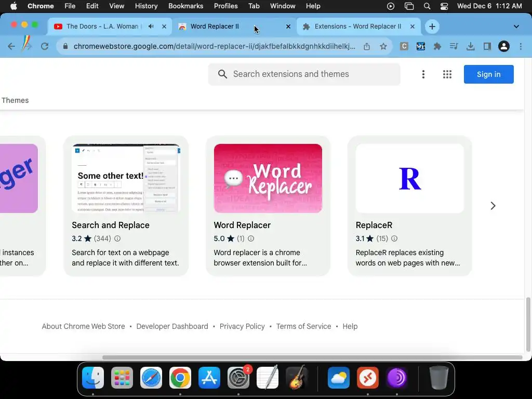
Task: Open Developer Dashboard link
Action: (172, 326)
